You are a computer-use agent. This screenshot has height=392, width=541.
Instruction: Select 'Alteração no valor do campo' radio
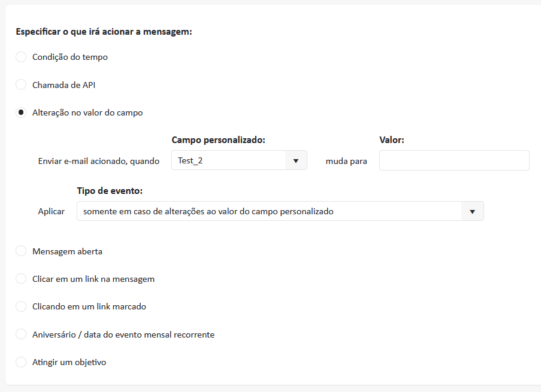coord(21,113)
